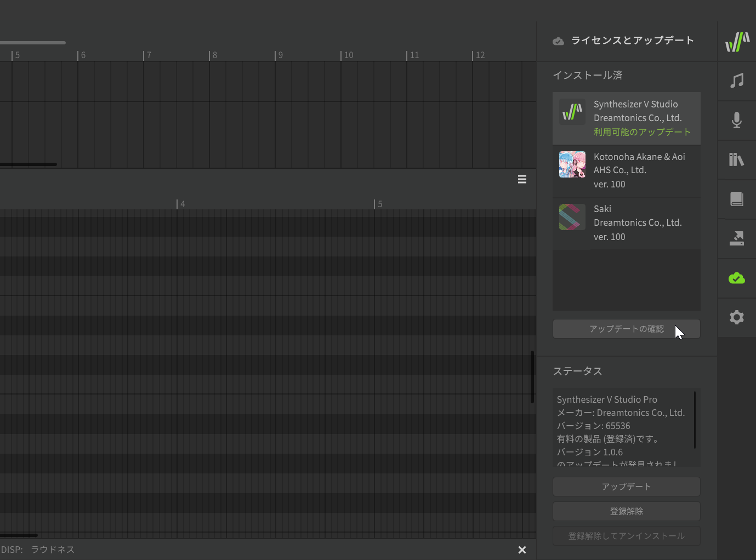Image resolution: width=756 pixels, height=560 pixels.
Task: Open the dictionary book panel
Action: point(737,199)
